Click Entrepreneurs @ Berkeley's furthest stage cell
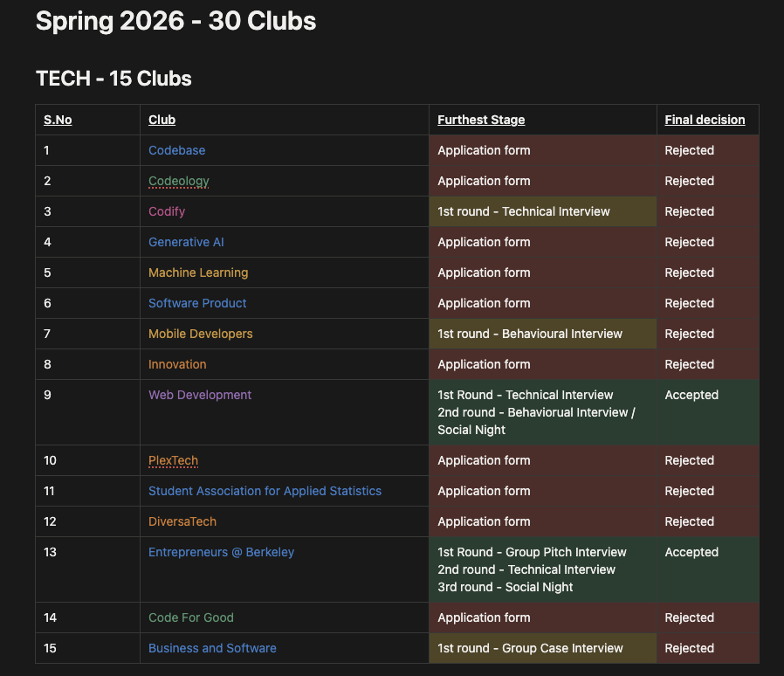 click(x=542, y=569)
